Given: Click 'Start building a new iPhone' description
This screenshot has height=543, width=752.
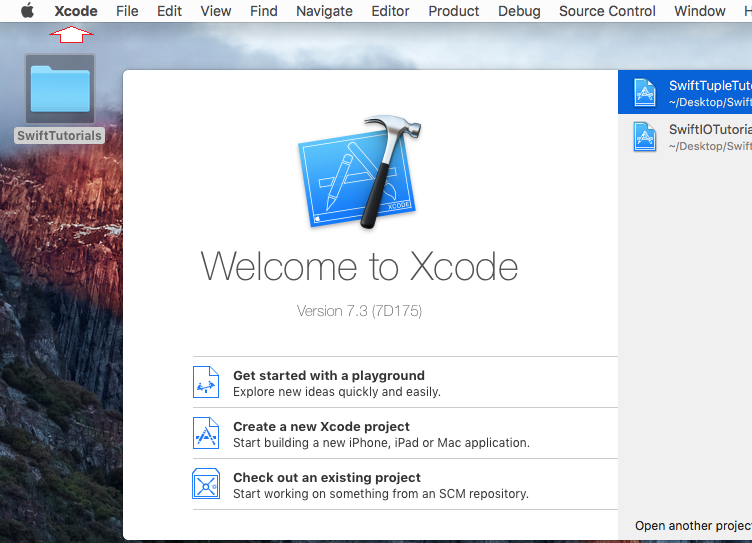Looking at the screenshot, I should point(381,443).
